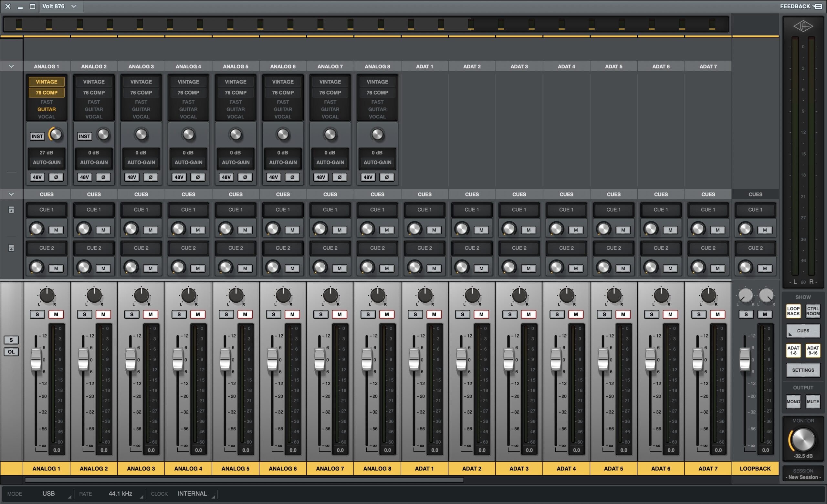Click the CUE 1 row options icon
Viewport: 827px width, 504px height.
11,210
